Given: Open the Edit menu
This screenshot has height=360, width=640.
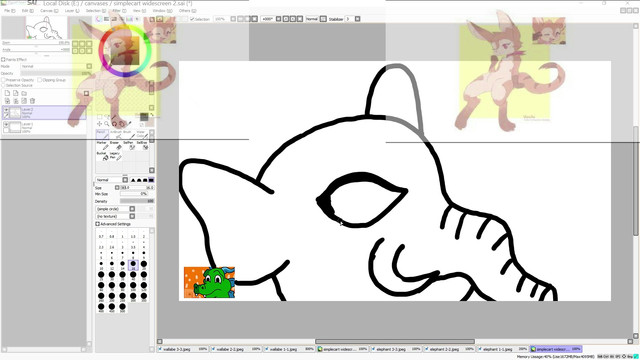Looking at the screenshot, I should (x=27, y=11).
